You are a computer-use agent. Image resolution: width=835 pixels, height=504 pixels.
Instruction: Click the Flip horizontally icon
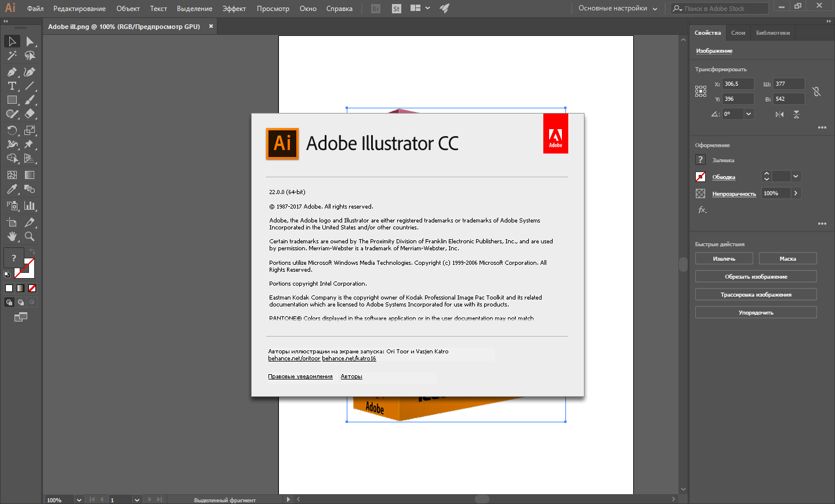[779, 114]
